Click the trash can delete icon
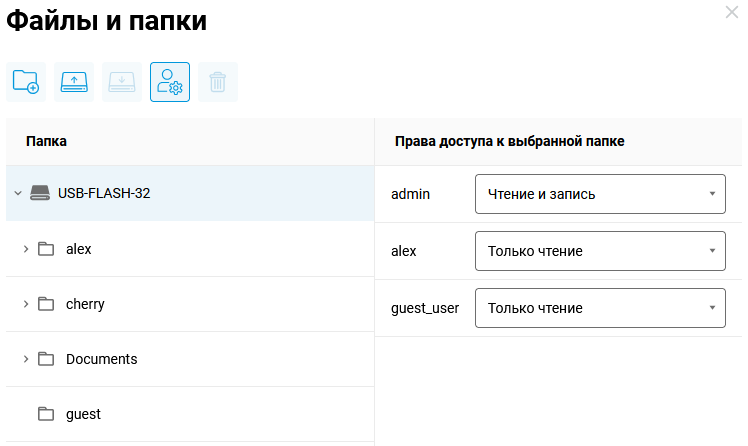The height and width of the screenshot is (446, 748). (218, 82)
